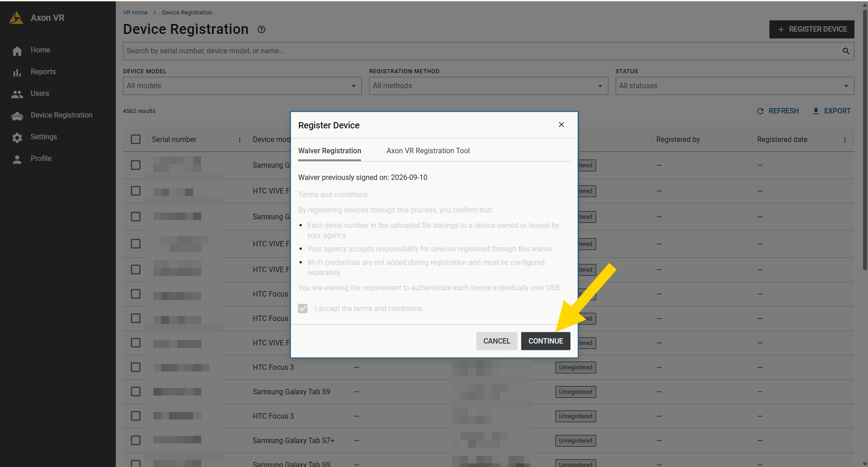This screenshot has height=467, width=868.
Task: Toggle accept terms and conditions checkbox
Action: [303, 308]
